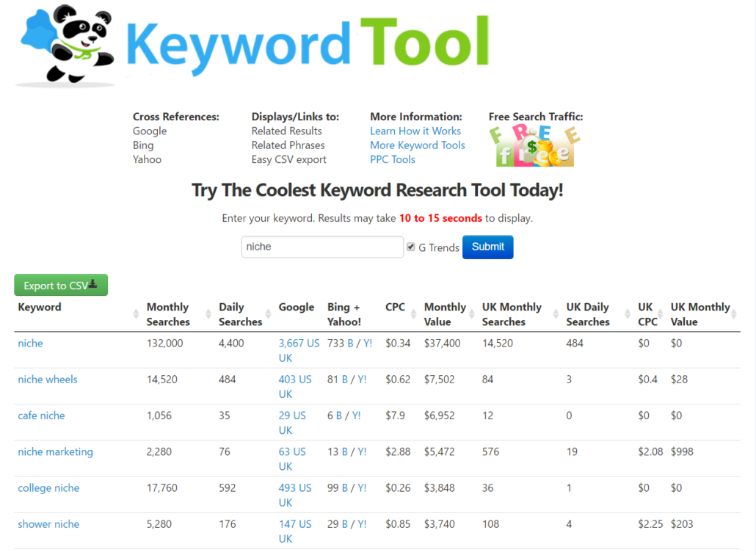The width and height of the screenshot is (756, 555).
Task: Click download icon on Export to CSV
Action: coord(93,285)
